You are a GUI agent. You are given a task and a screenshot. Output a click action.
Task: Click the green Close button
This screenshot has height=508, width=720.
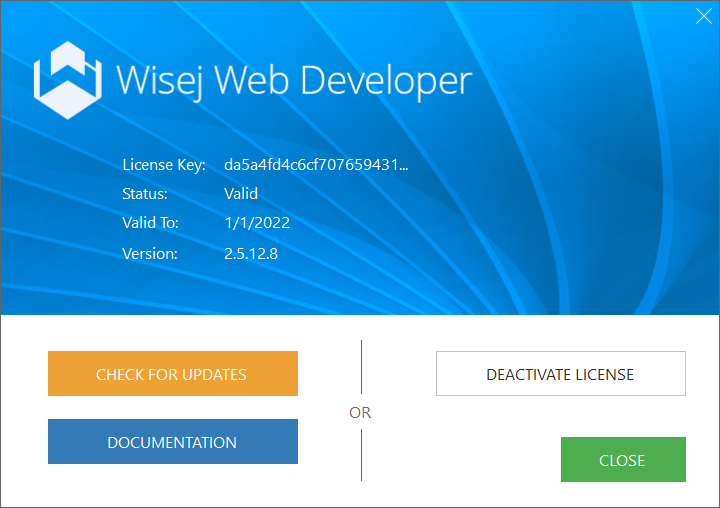tap(623, 459)
